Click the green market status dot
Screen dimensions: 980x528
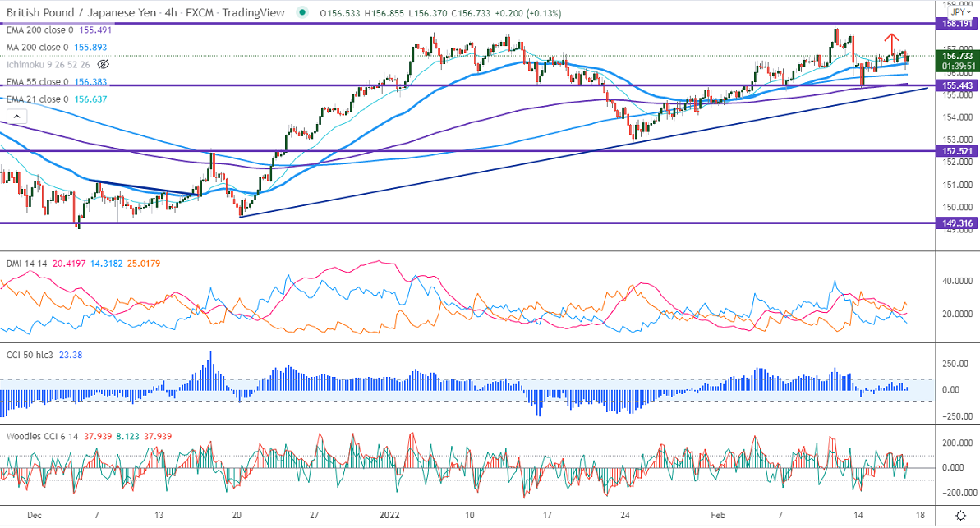305,12
